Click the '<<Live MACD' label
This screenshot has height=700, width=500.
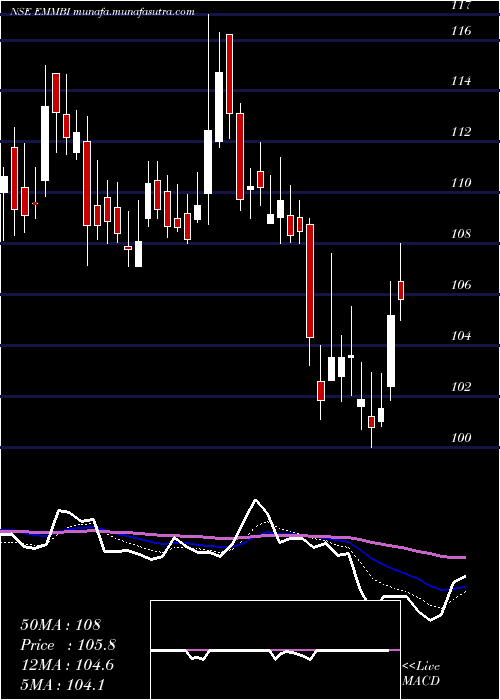tap(421, 674)
